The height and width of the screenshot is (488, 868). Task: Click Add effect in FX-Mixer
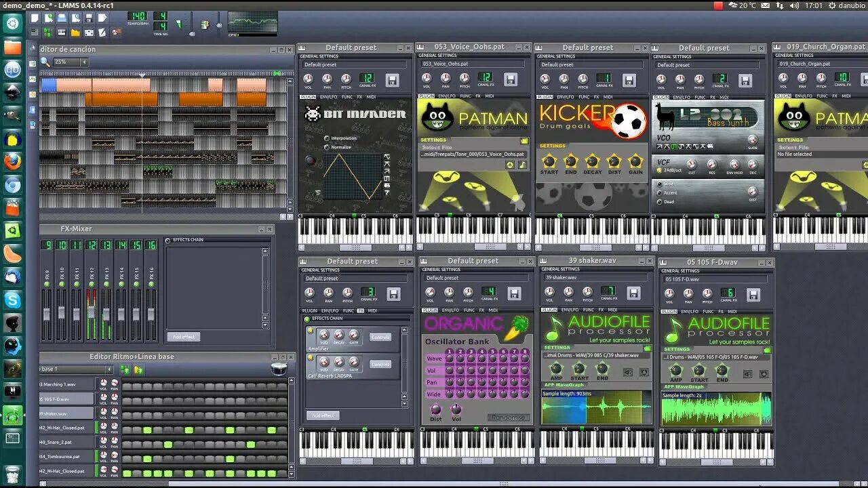[x=184, y=337]
